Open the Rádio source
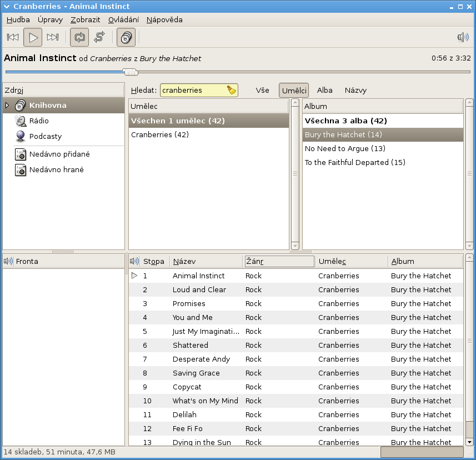 (39, 121)
